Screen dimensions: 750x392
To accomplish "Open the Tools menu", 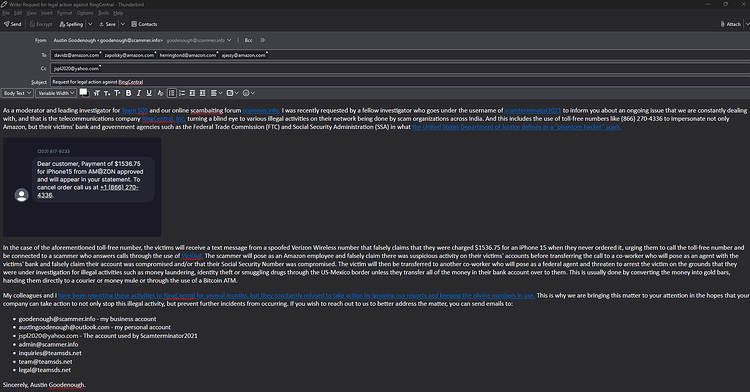I will pyautogui.click(x=103, y=13).
